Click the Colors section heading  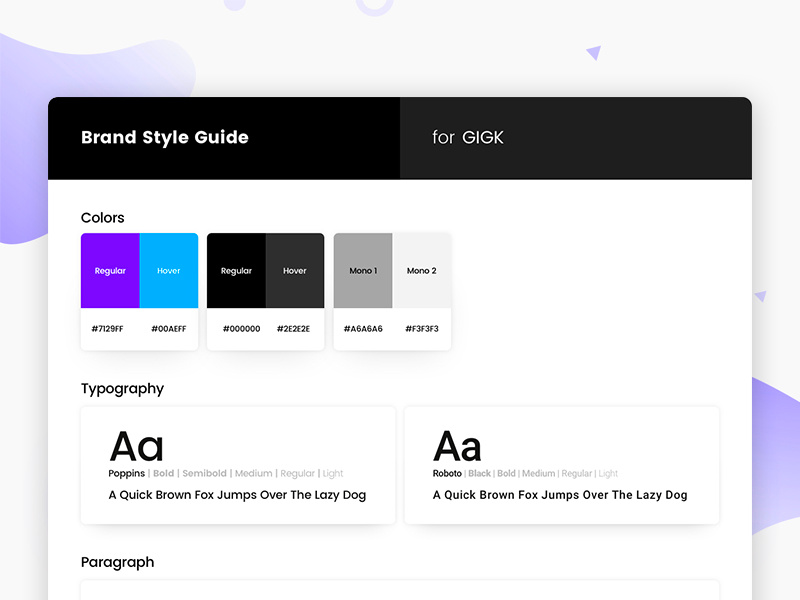tap(102, 217)
